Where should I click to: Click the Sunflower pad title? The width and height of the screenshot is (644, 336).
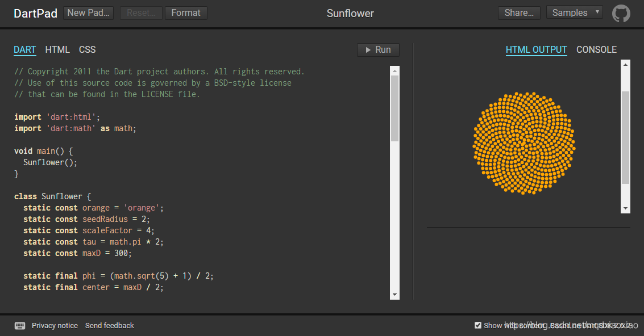(350, 13)
